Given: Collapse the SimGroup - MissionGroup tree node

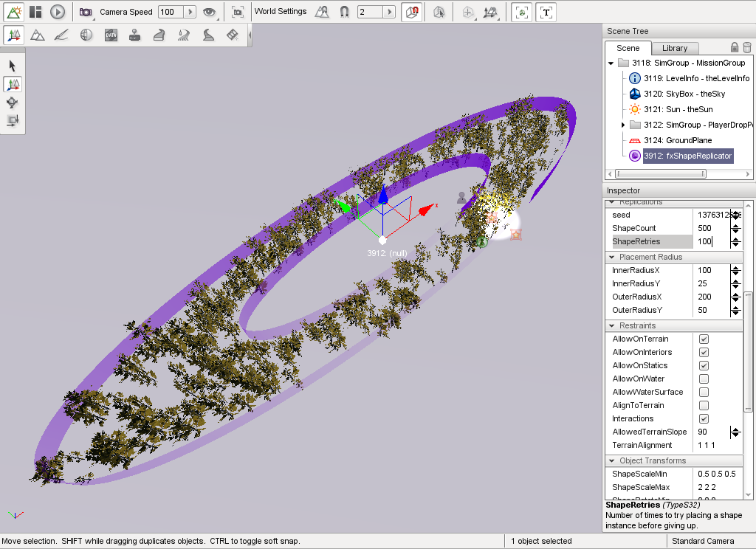Looking at the screenshot, I should [611, 63].
